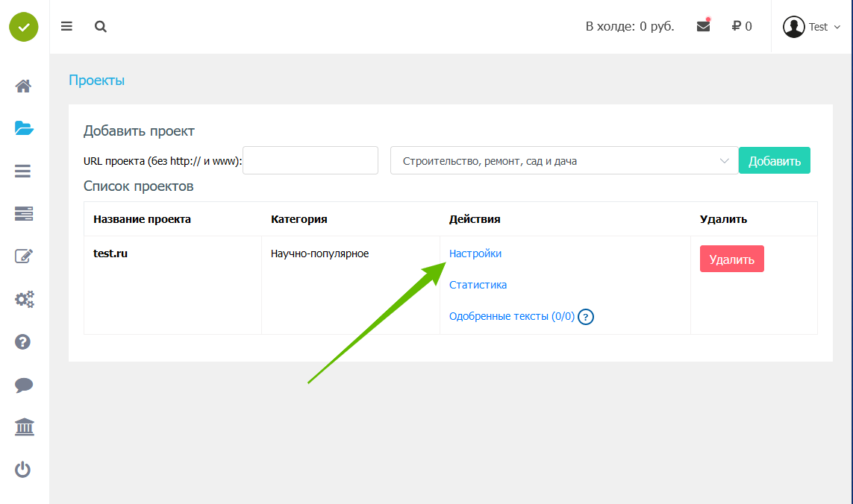The width and height of the screenshot is (853, 504).
Task: Open search with the magnifier icon
Action: 101,27
